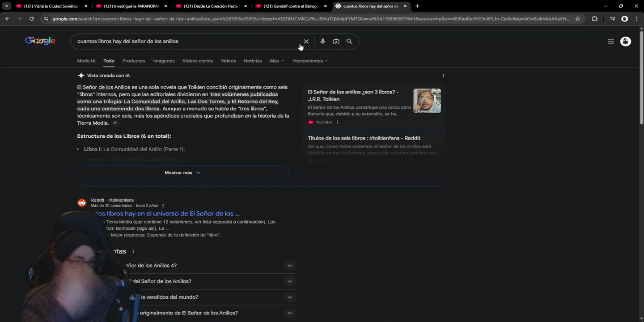Open the options dots beside the questions heading
The image size is (644, 322).
coord(133,251)
